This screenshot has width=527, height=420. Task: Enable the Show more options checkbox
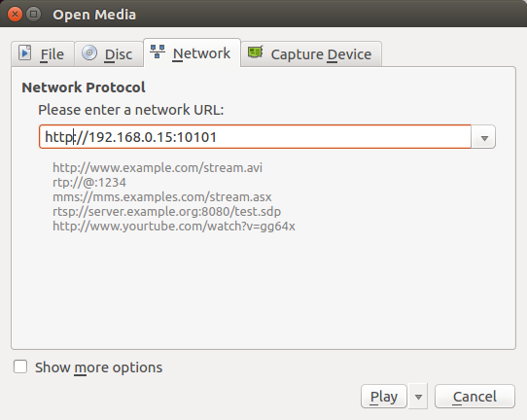[20, 367]
